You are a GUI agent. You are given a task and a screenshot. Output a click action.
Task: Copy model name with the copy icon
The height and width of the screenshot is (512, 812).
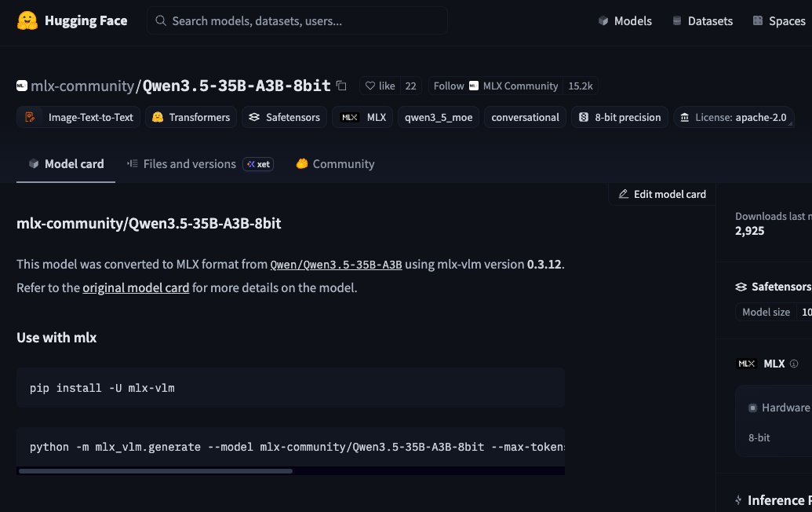[x=341, y=86]
